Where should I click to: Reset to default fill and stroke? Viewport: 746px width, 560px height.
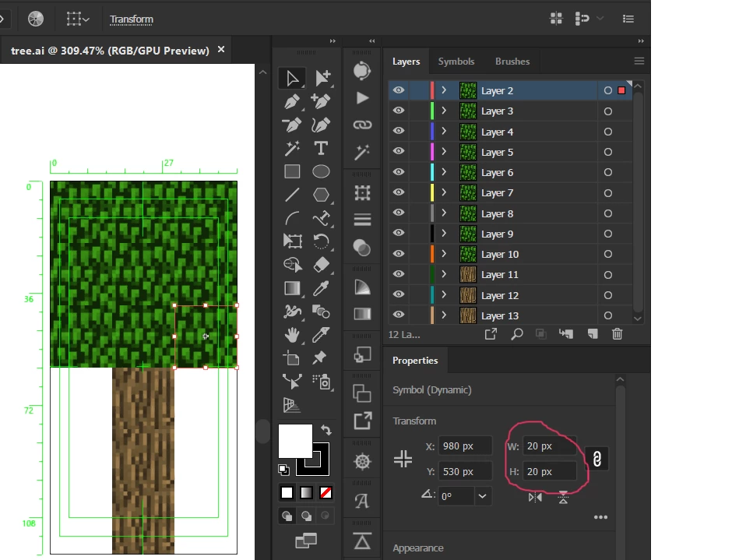click(283, 470)
